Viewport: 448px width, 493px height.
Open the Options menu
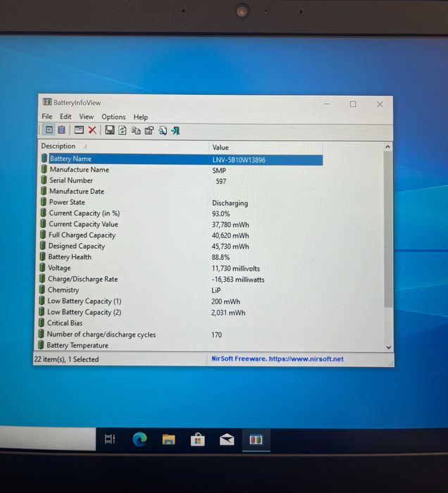(113, 117)
